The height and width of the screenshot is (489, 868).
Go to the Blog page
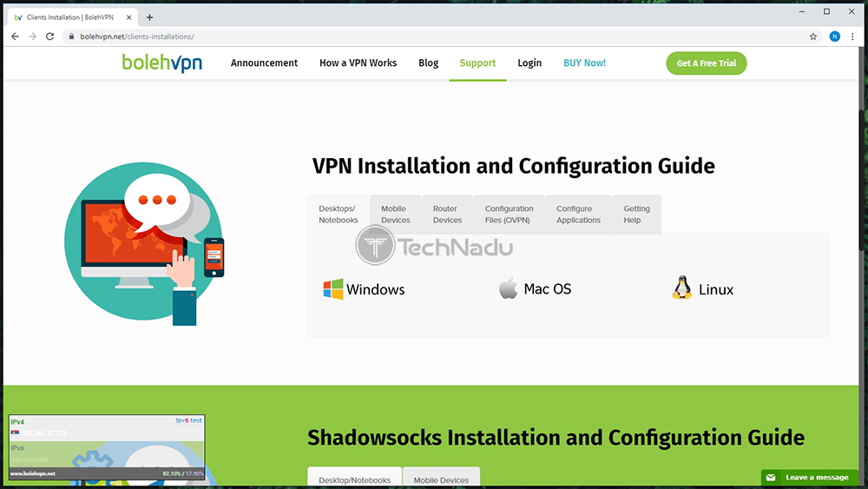coord(429,63)
